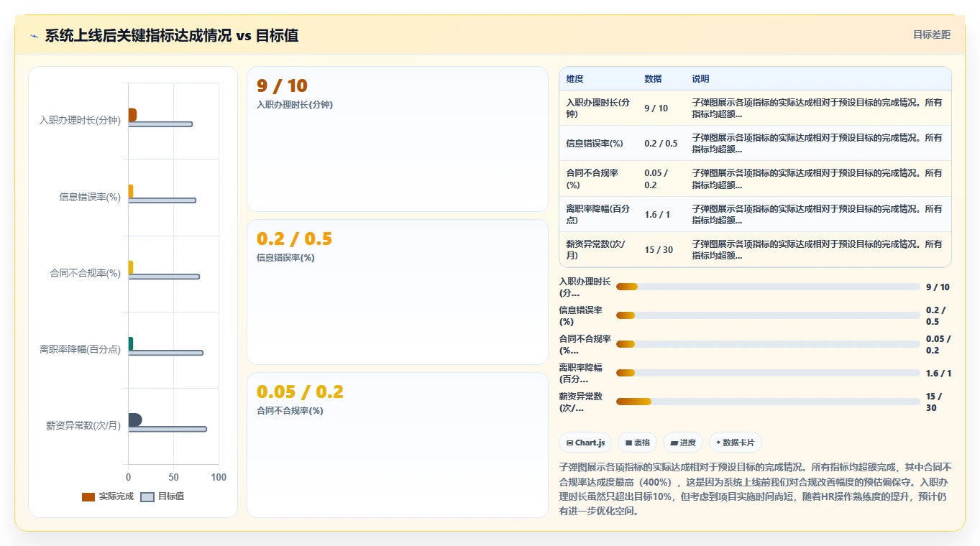Select the 薪资异常数(次/月) table row cell

point(598,250)
